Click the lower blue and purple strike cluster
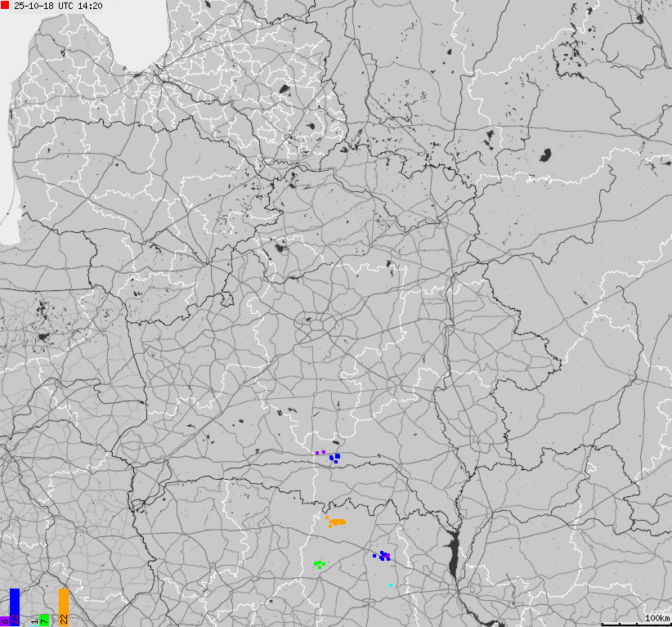 383,556
